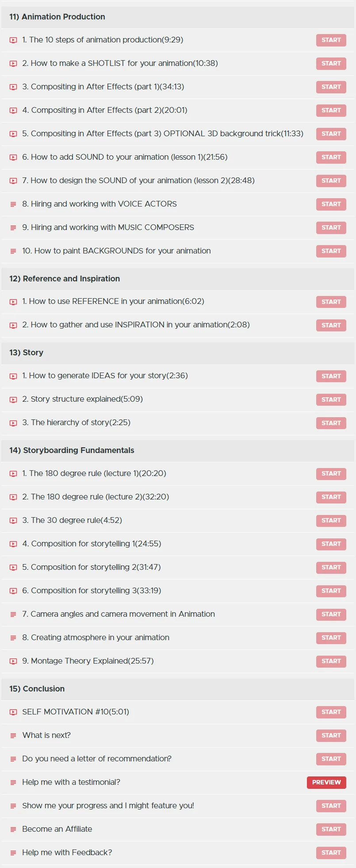The height and width of the screenshot is (868, 356).
Task: Click video icon next to SELF MOTIVATION #10
Action: pyautogui.click(x=13, y=712)
